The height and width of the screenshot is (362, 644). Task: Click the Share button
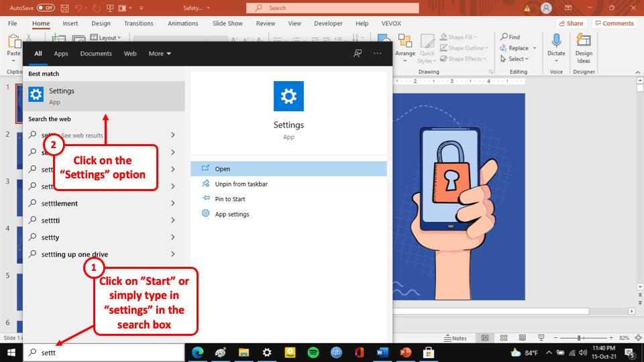click(571, 23)
